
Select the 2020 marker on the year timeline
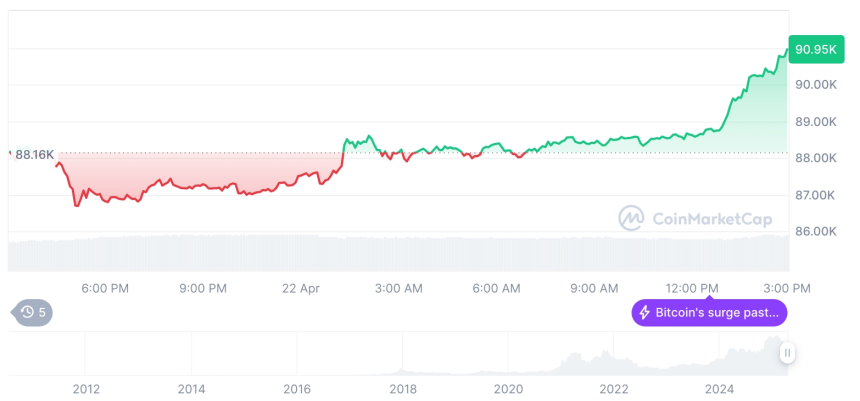pos(508,389)
